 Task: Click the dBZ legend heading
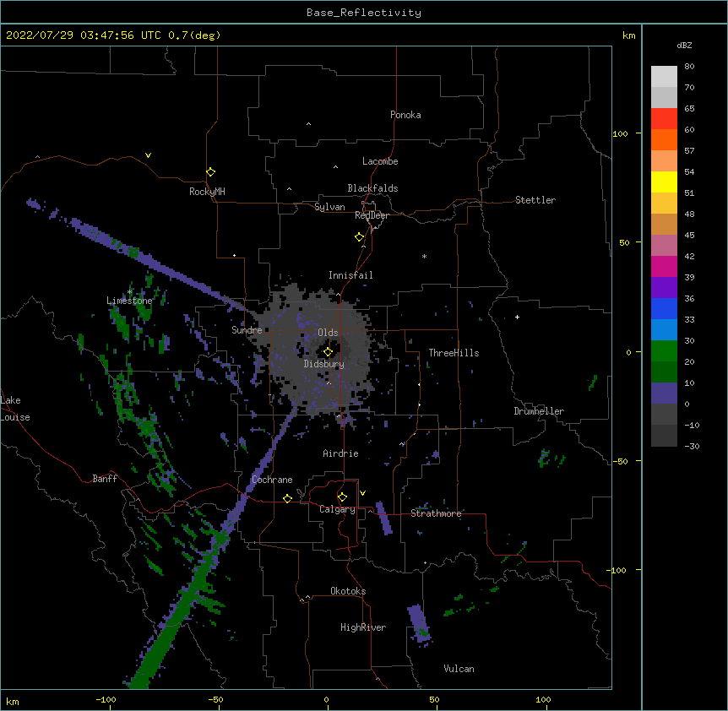click(x=684, y=46)
